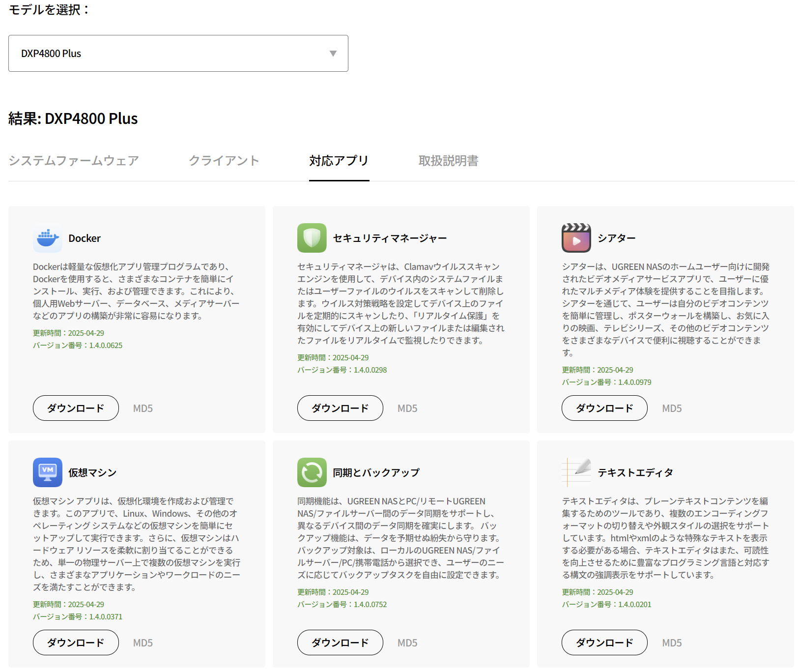
Task: Click the セキュリティマネージャー title
Action: coord(390,238)
